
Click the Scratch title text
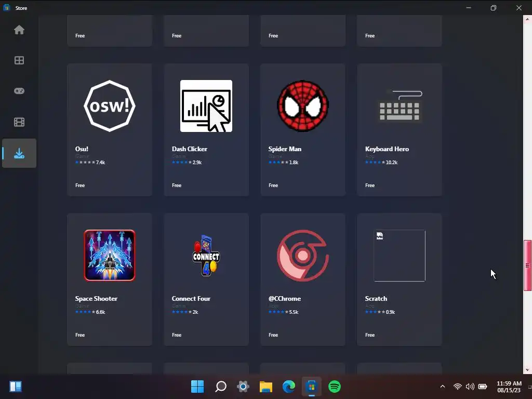pos(376,299)
